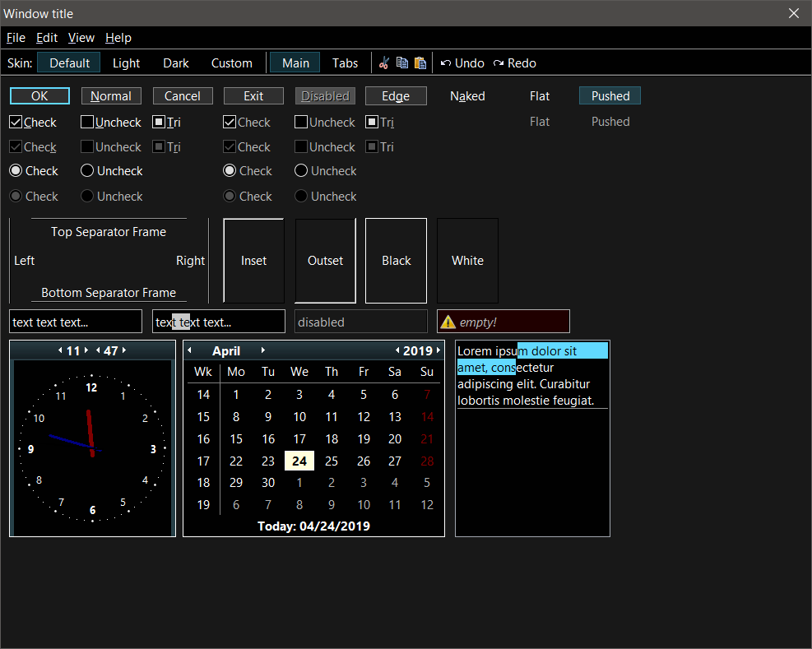Click the Cancel button
This screenshot has height=649, width=812.
183,96
